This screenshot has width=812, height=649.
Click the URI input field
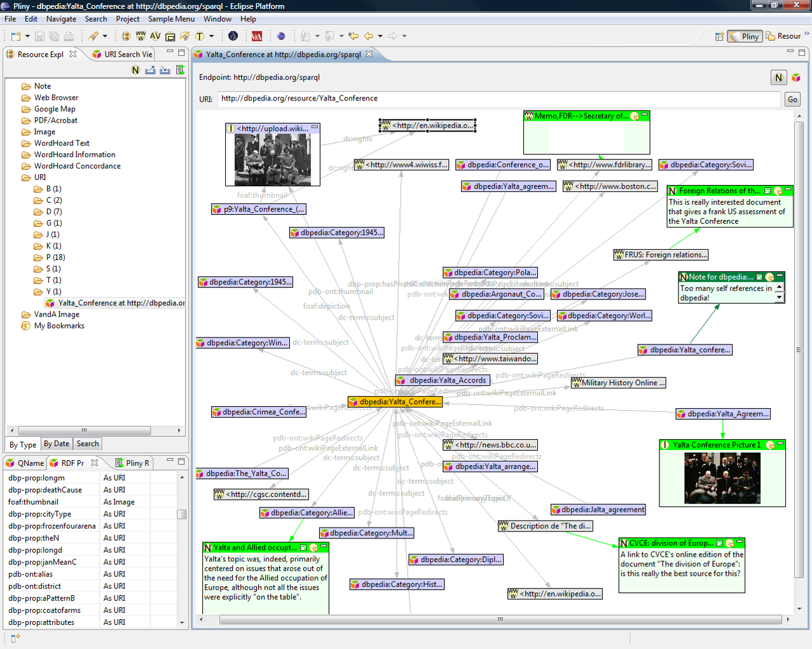click(499, 99)
